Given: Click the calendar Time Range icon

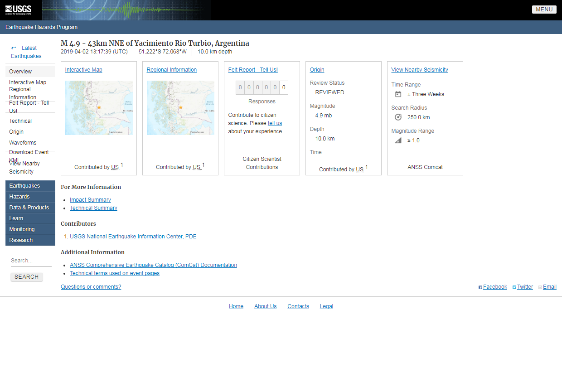Looking at the screenshot, I should tap(398, 94).
